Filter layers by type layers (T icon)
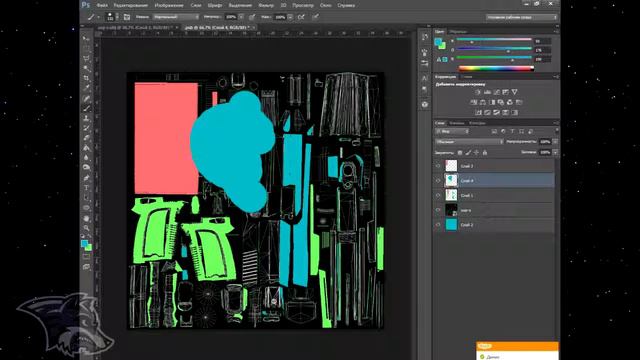640x360 pixels. tap(512, 131)
